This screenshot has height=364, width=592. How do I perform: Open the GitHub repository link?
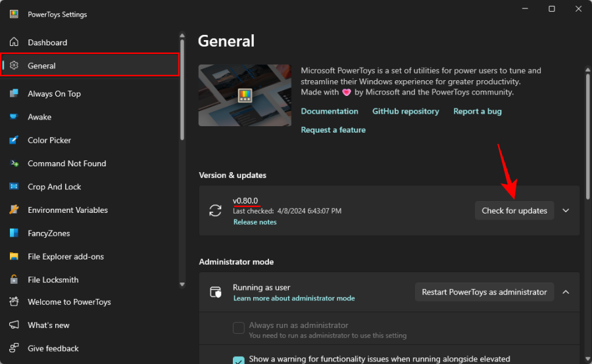[x=405, y=111]
